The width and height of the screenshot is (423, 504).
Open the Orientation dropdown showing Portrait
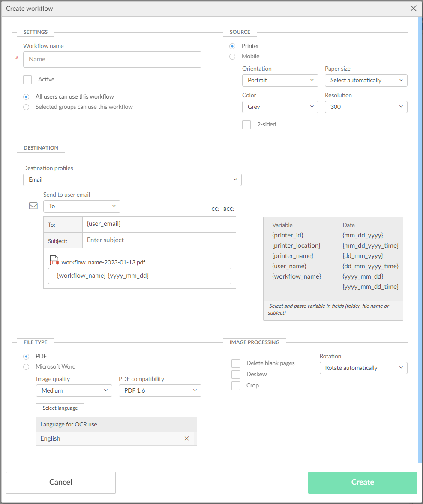280,81
